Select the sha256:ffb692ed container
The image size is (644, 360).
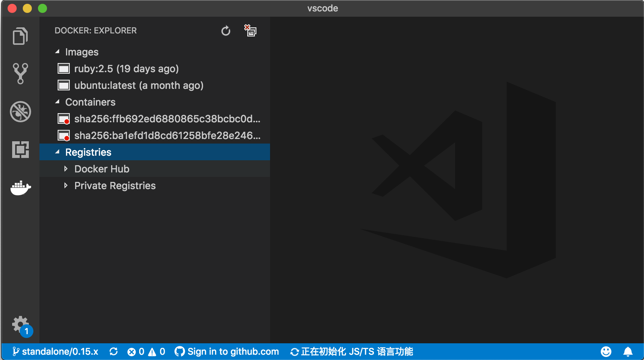point(167,119)
